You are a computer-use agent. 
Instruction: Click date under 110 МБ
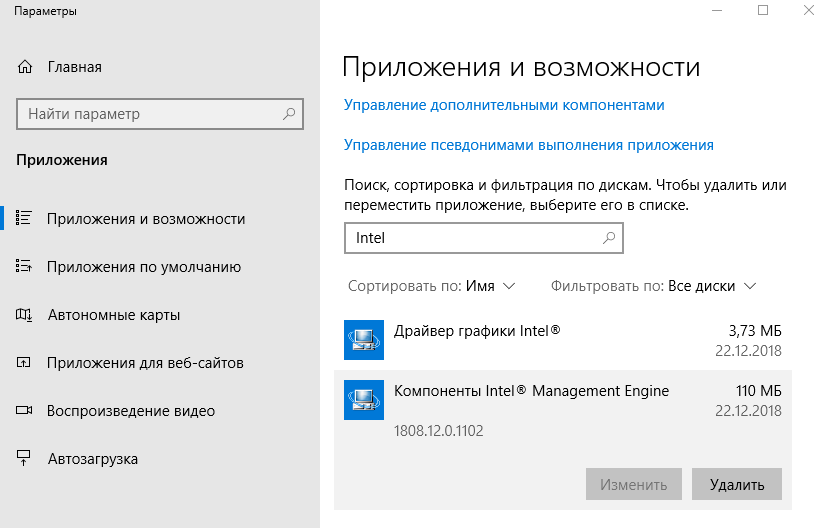tap(748, 411)
